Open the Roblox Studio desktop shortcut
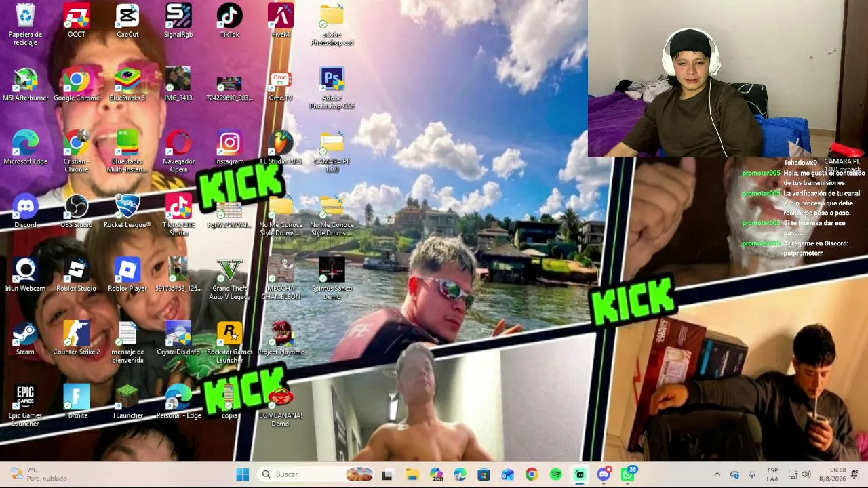The image size is (868, 488). point(77,274)
